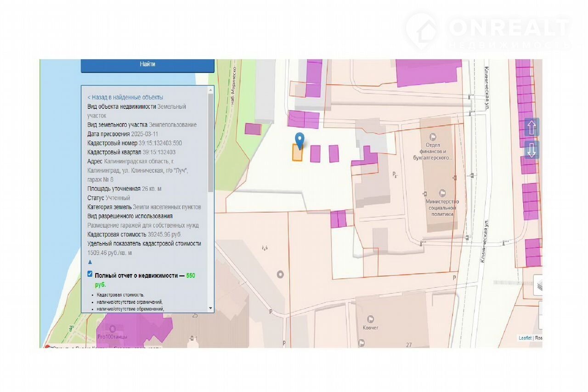Click info panel scrollbar up arrow
Screen dimensions: 588x392
211,90
